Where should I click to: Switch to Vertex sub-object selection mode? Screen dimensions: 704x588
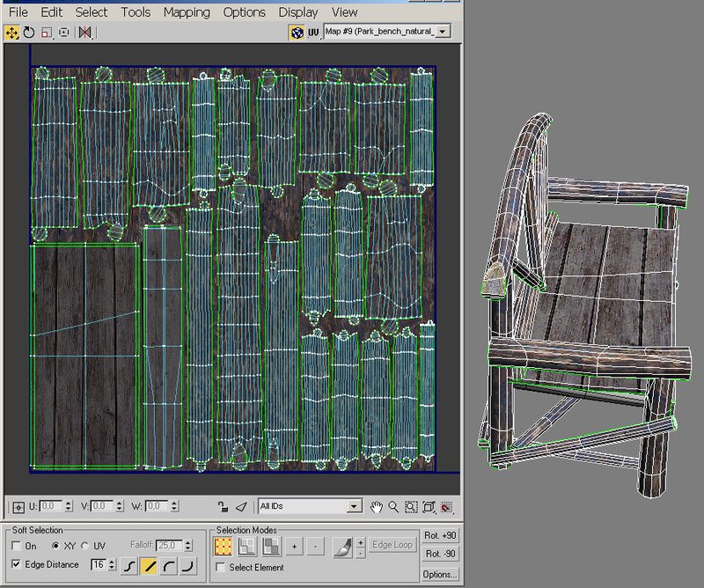pos(224,547)
